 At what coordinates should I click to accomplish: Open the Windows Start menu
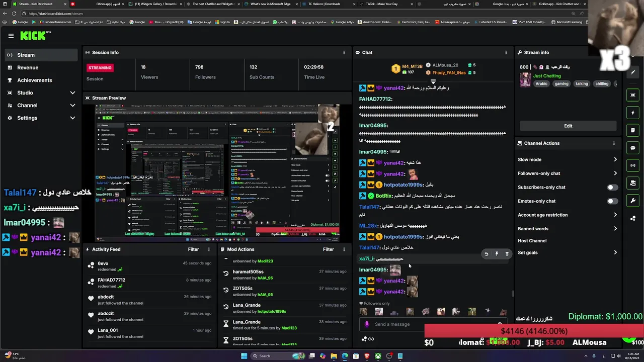[244, 356]
